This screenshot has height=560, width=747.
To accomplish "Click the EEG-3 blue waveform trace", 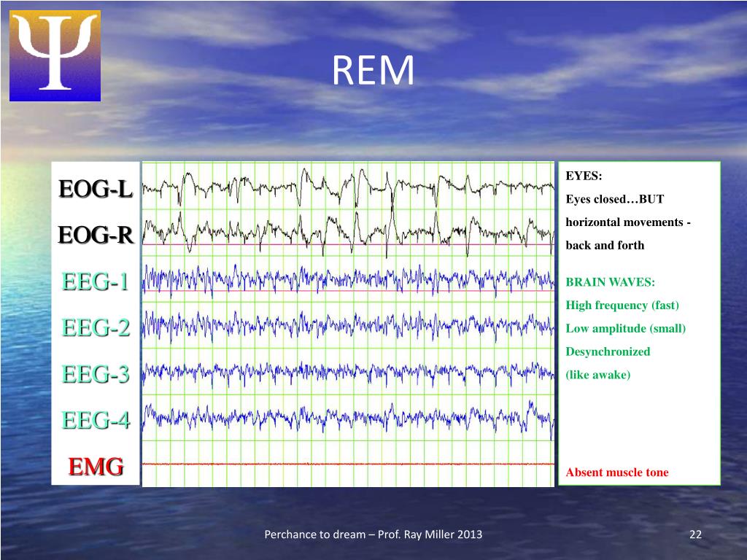I will pyautogui.click(x=348, y=372).
